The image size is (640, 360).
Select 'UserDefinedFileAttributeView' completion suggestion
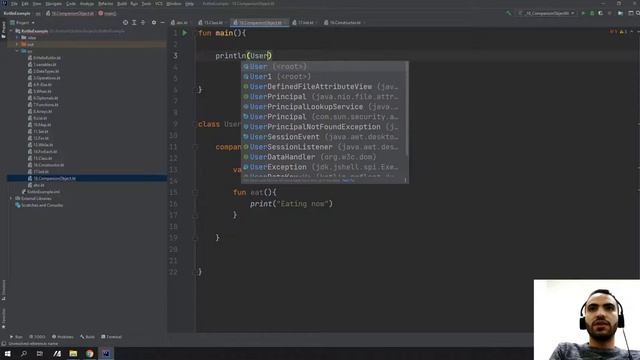(324, 87)
